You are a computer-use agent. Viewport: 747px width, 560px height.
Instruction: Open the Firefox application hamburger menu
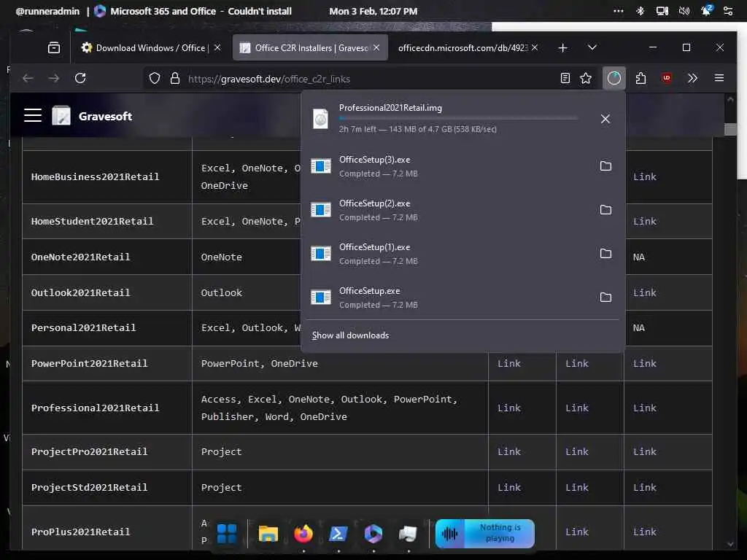[x=719, y=78]
